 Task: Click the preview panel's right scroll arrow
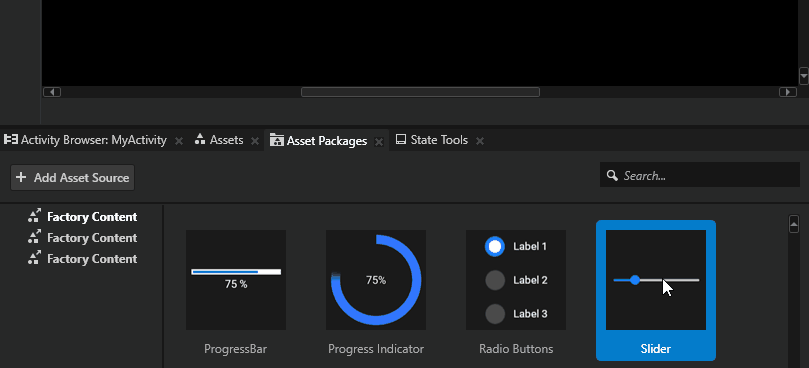tap(787, 92)
